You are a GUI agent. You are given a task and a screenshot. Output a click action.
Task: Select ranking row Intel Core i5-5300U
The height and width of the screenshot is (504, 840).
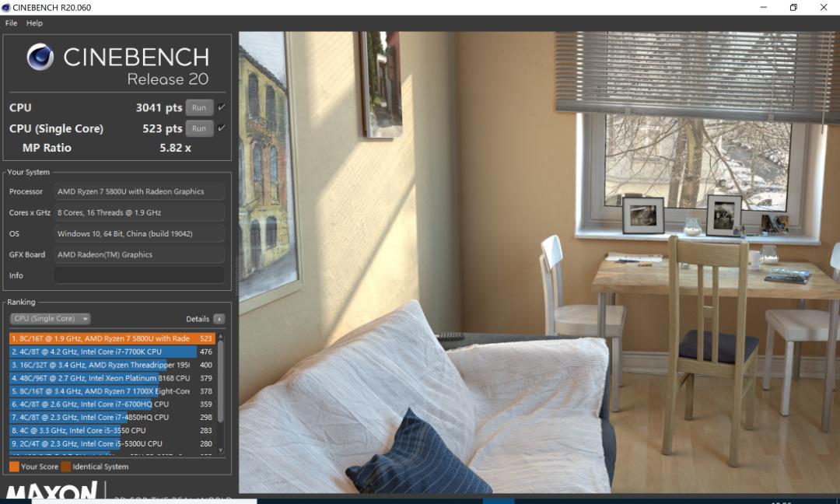(112, 443)
